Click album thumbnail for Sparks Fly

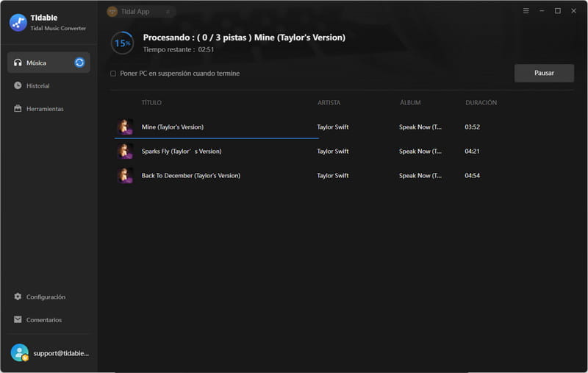coord(125,152)
